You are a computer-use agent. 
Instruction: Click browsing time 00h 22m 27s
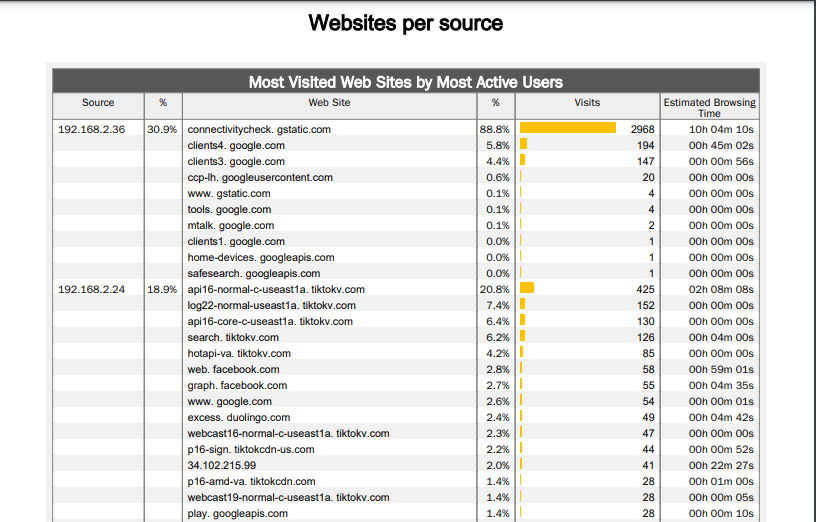tap(721, 465)
